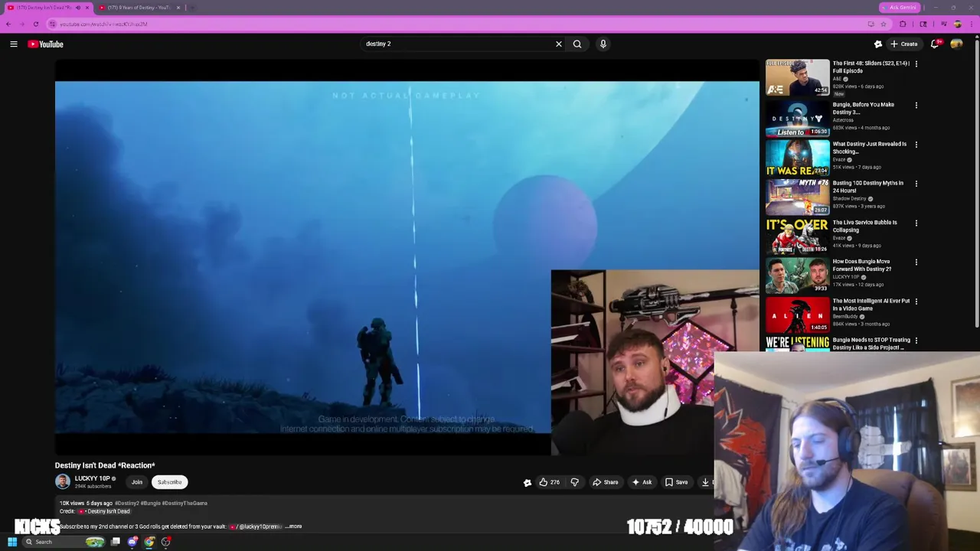Open options for Busting 100 Destiny Myths
The height and width of the screenshot is (551, 980).
[x=916, y=184]
